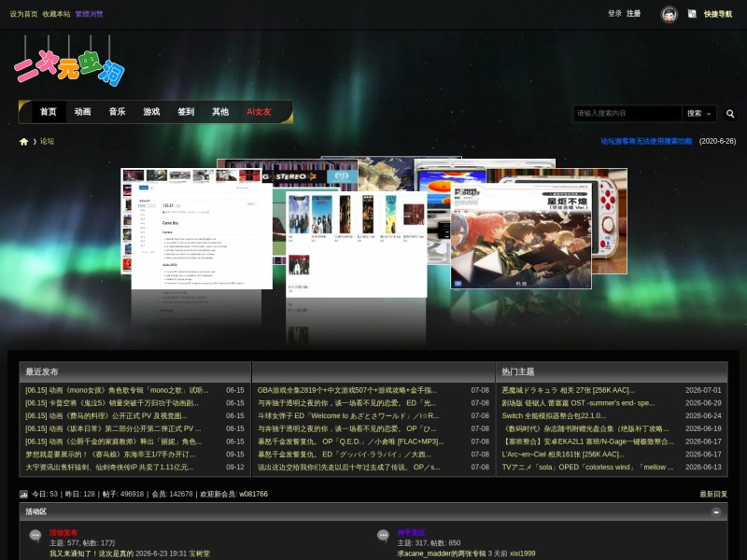Image resolution: width=747 pixels, height=560 pixels.
Task: Open post GBA游戏全集2819个
Action: (347, 390)
